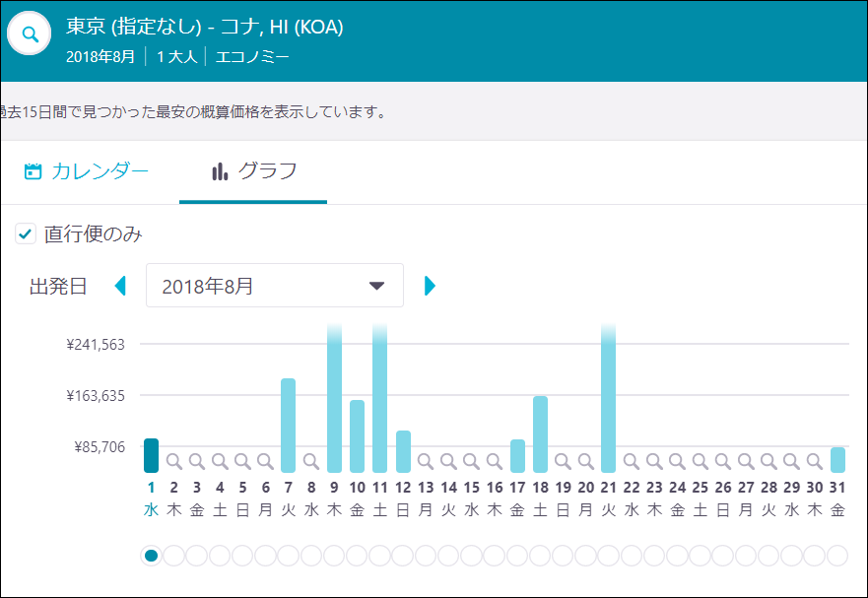Click the bar chart icon beside グラフ

218,169
